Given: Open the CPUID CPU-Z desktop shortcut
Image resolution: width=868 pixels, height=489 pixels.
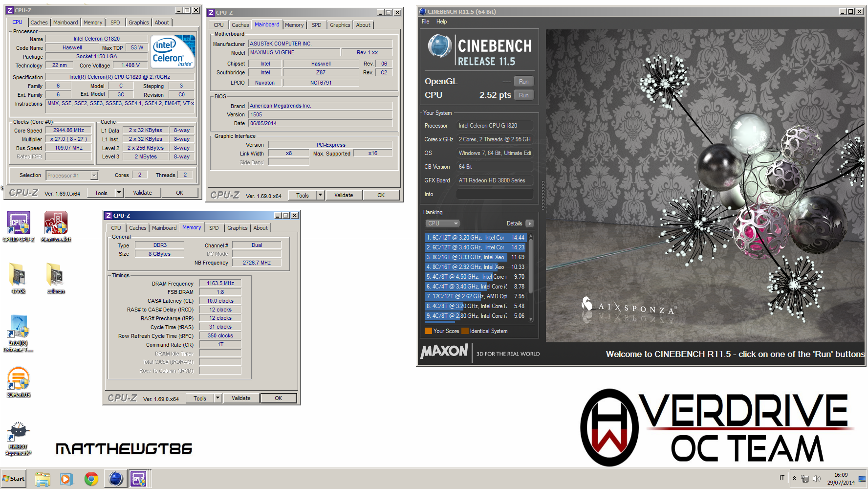Looking at the screenshot, I should coord(19,226).
